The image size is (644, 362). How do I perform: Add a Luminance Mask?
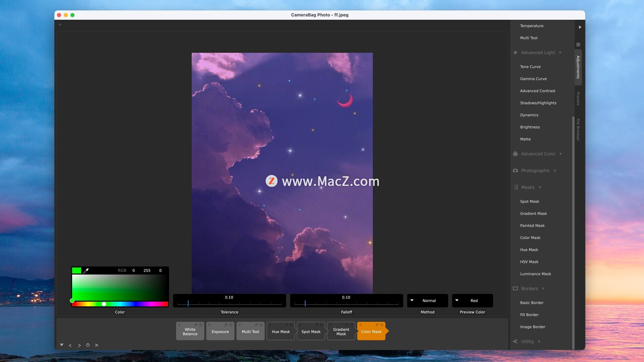(x=535, y=274)
